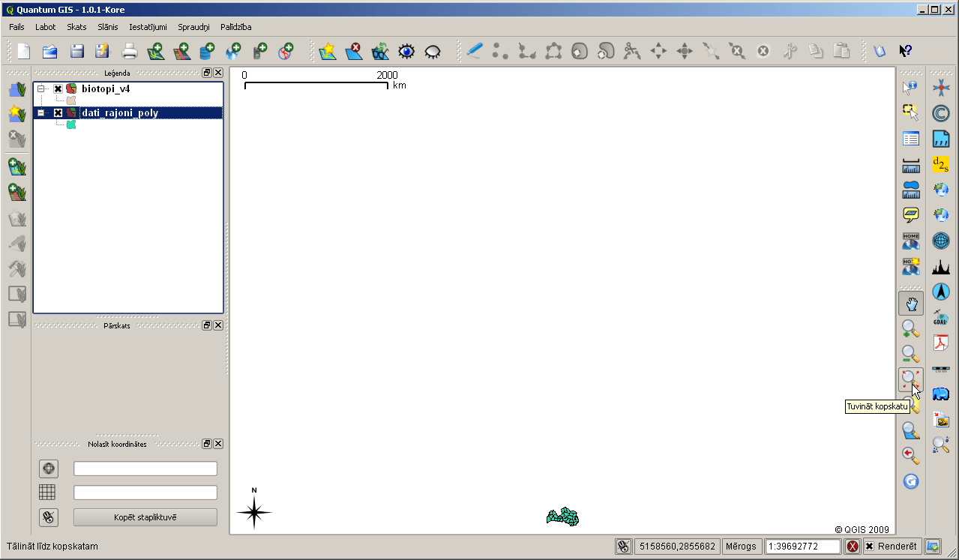Click zoom full extent icon
Viewport: 959px width, 560px height.
click(910, 380)
